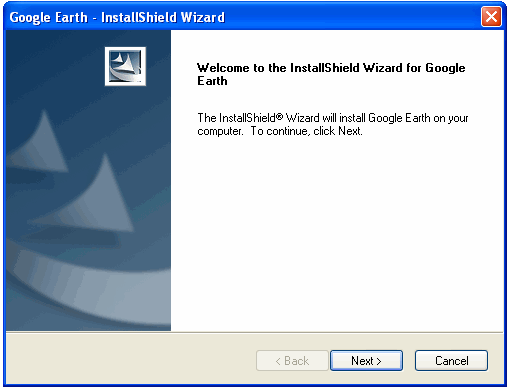Viewport: 509px width, 390px height.
Task: Click the welcome heading text
Action: coord(331,74)
